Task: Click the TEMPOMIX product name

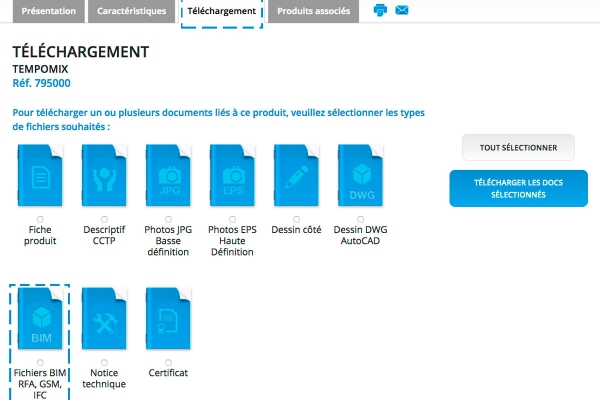Action: click(x=40, y=69)
